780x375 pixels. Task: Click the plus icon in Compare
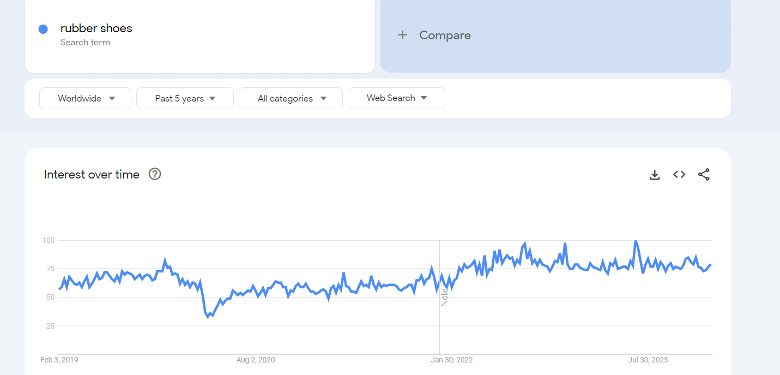click(402, 35)
